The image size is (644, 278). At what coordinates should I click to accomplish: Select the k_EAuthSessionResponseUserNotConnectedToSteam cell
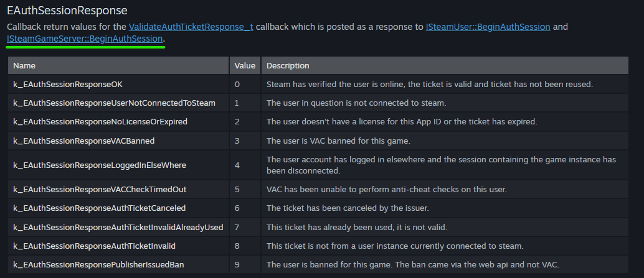[114, 103]
